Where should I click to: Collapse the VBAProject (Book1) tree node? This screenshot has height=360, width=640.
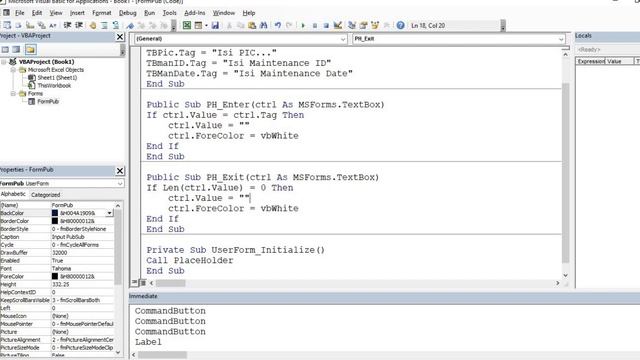coord(4,62)
